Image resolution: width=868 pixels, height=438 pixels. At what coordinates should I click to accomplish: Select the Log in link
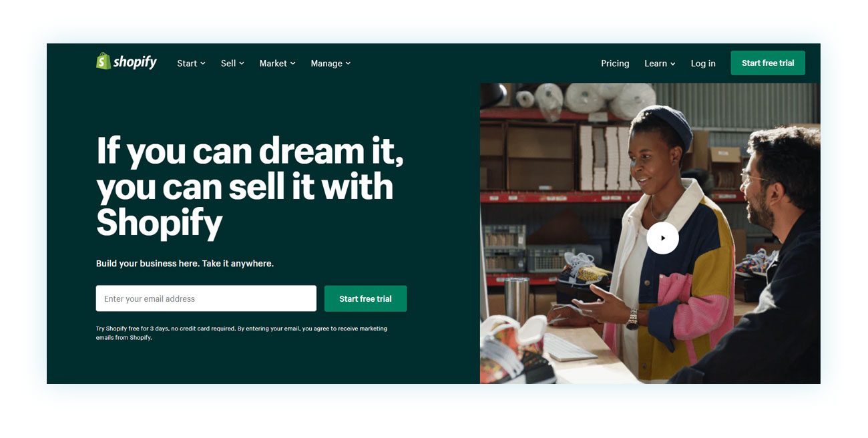tap(703, 63)
